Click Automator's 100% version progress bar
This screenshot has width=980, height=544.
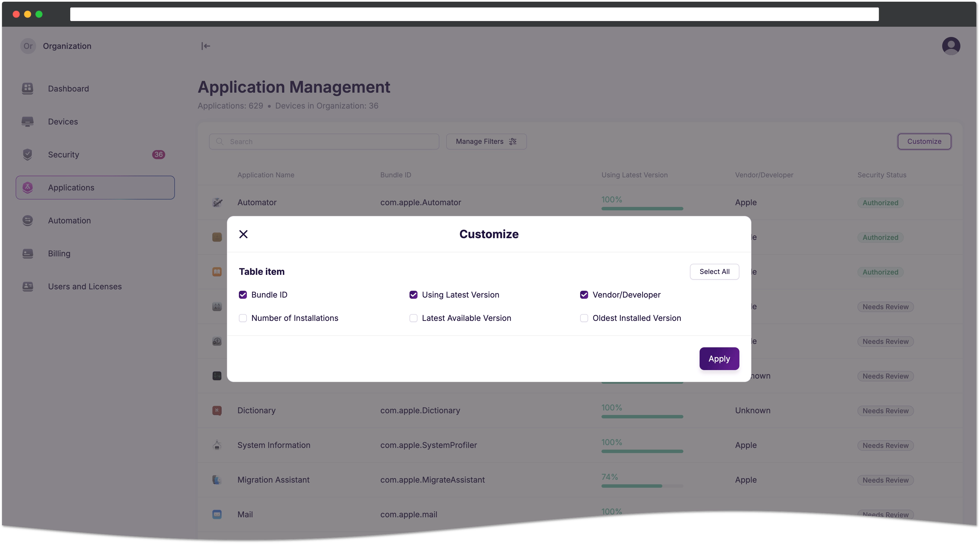(642, 208)
